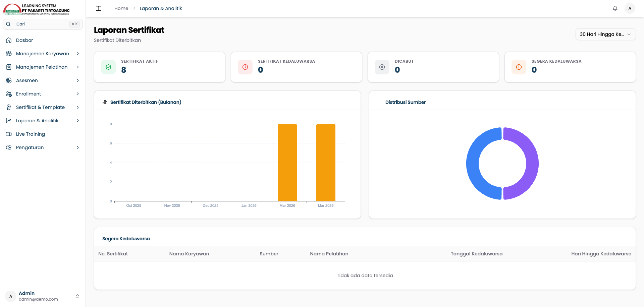Click the green Sertifikat Aktif badge icon
Screen dimensions: 644x307
pos(108,67)
